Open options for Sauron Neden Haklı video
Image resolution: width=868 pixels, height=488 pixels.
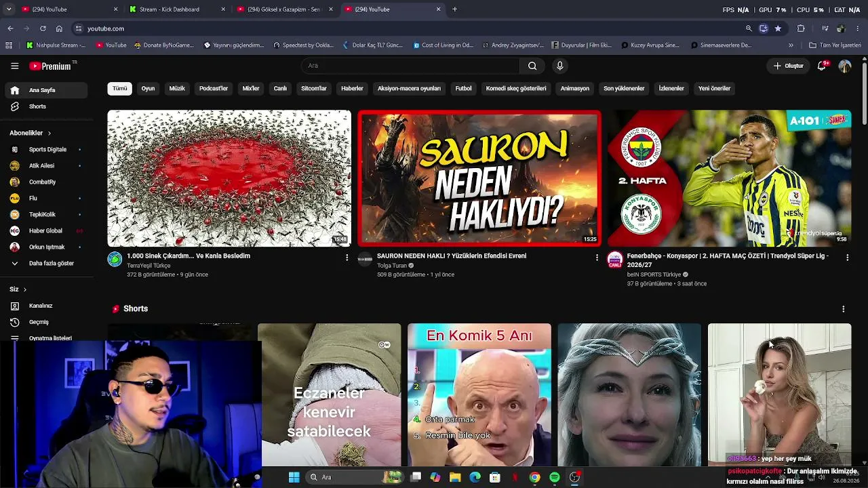point(597,258)
